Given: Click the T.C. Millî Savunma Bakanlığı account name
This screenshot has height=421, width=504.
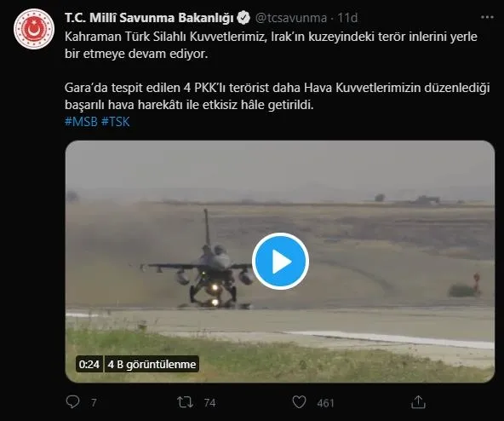Looking at the screenshot, I should [149, 18].
